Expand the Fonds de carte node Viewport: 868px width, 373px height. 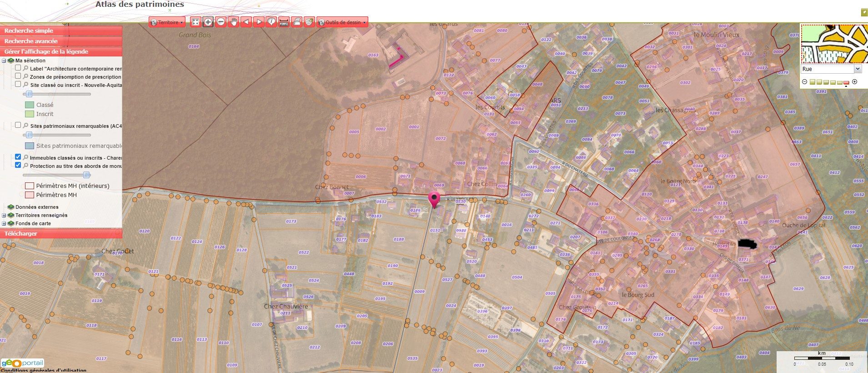tap(4, 223)
